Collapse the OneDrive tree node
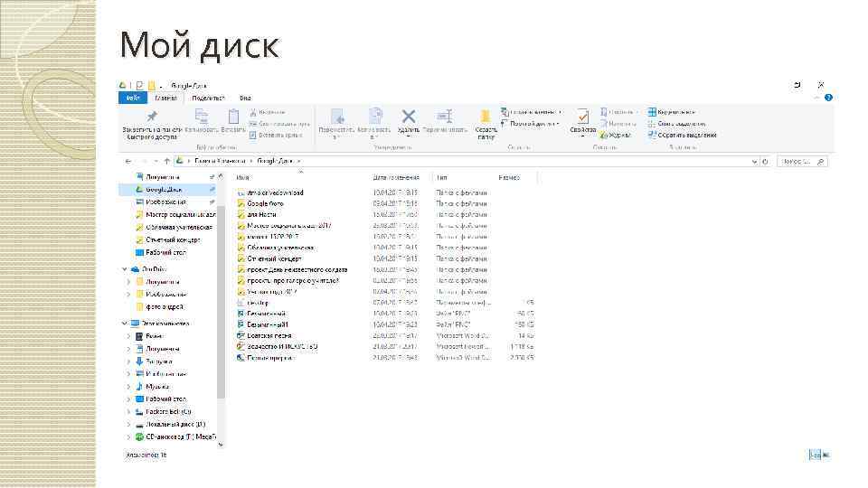868x488 pixels. [x=125, y=269]
